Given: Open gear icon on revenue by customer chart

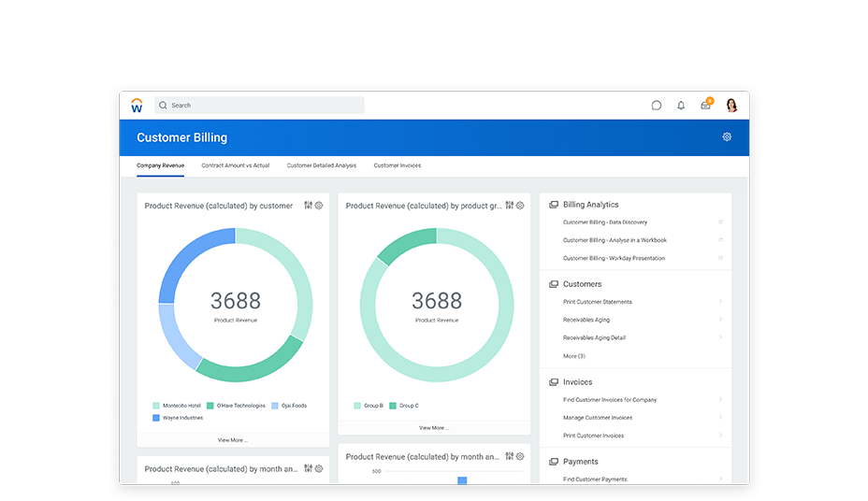Looking at the screenshot, I should pos(319,205).
